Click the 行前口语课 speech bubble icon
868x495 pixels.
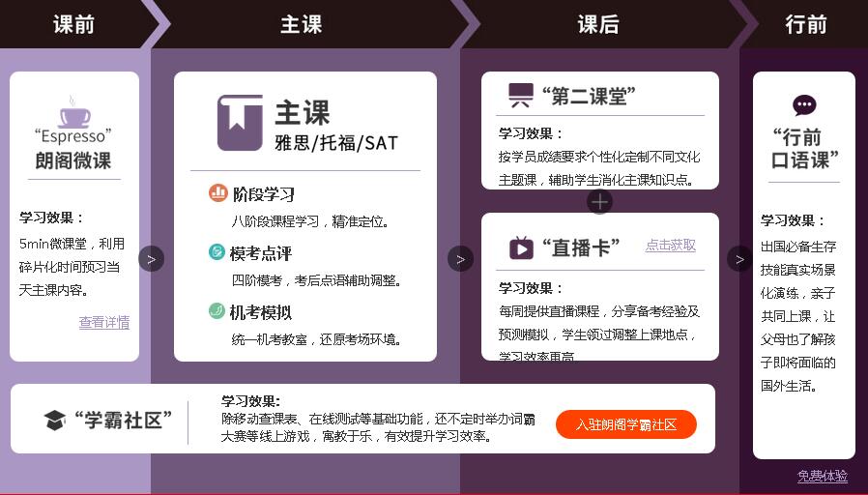click(x=804, y=105)
